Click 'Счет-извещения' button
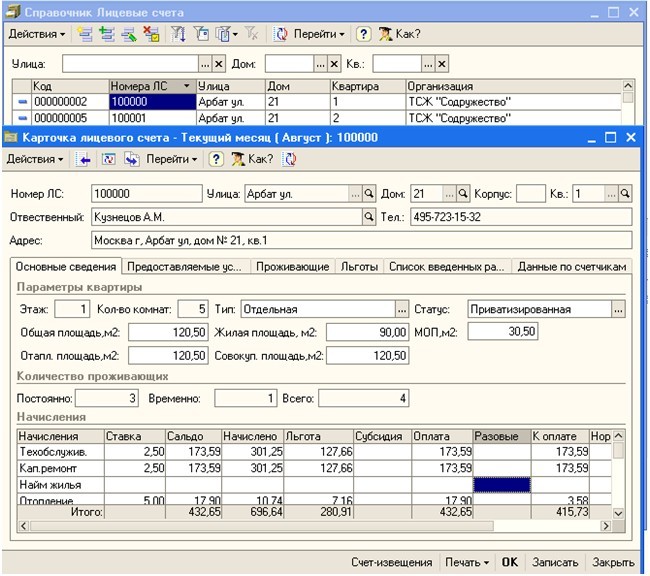 pyautogui.click(x=392, y=562)
